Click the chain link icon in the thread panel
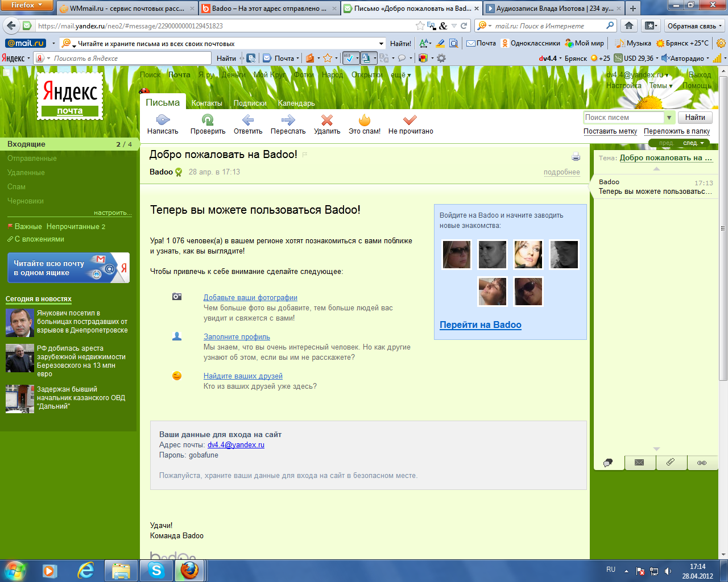 702,463
